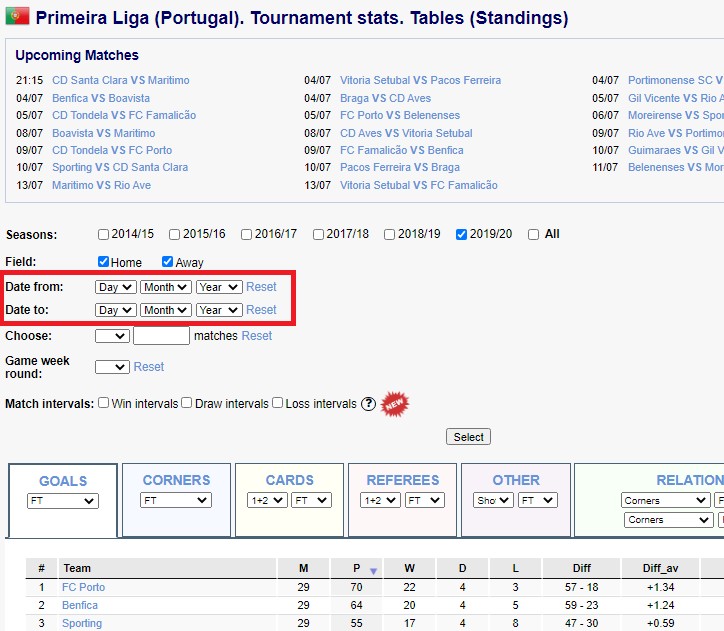Open the FT dropdown under CORNERS

176,500
